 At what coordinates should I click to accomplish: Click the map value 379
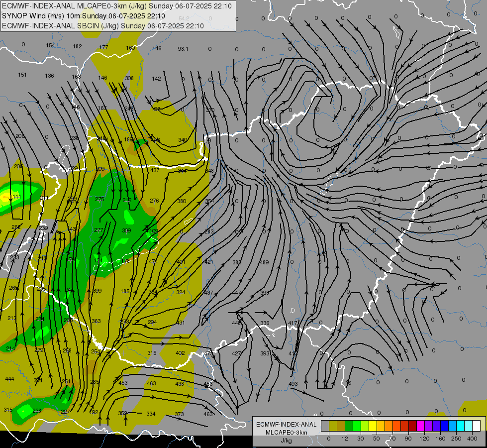point(210,110)
